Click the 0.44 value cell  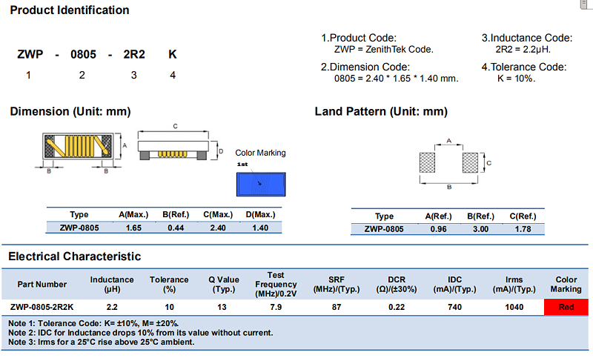click(176, 228)
